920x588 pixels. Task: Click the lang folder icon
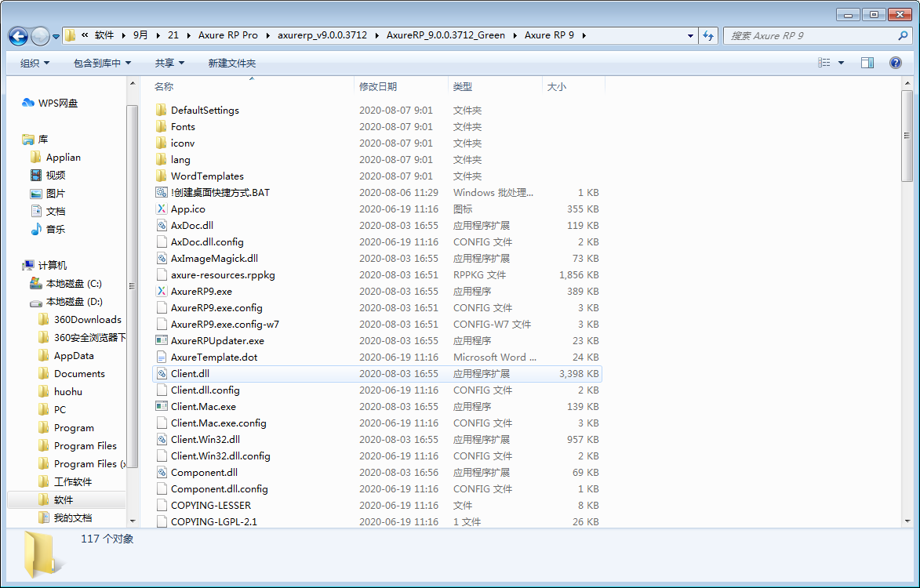pos(162,159)
